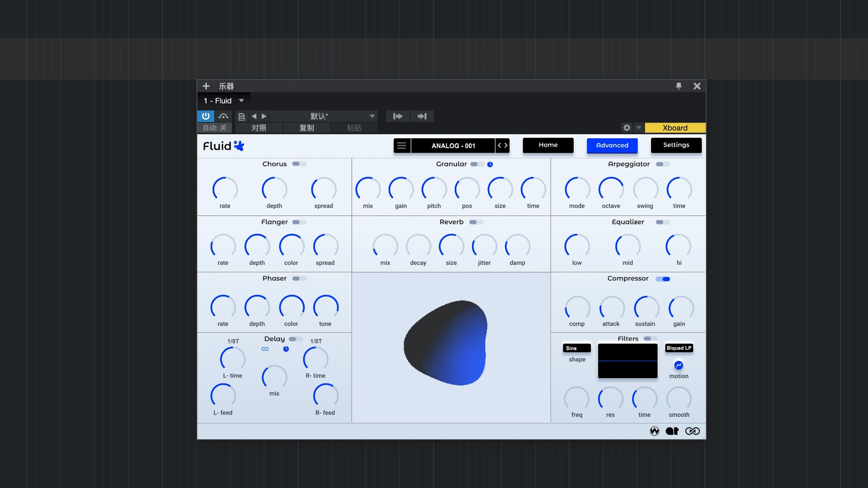Click the Delay mix knob
The height and width of the screenshot is (488, 868).
(274, 377)
